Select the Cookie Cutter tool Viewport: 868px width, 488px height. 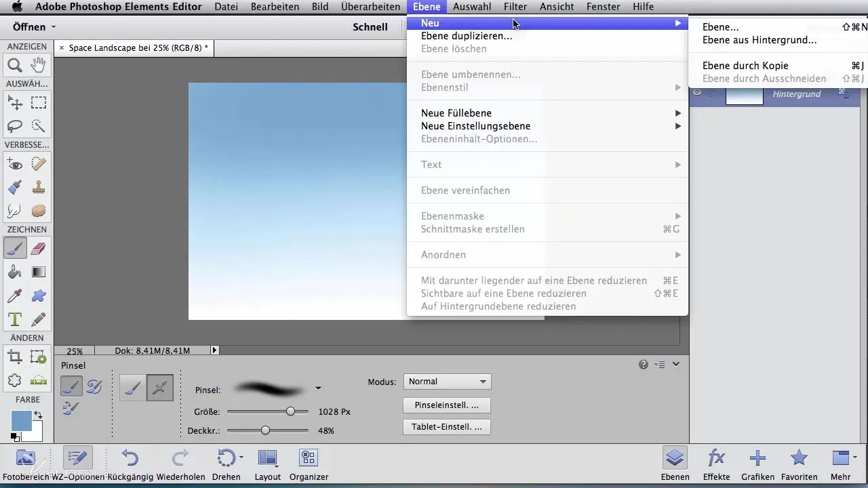(x=15, y=380)
